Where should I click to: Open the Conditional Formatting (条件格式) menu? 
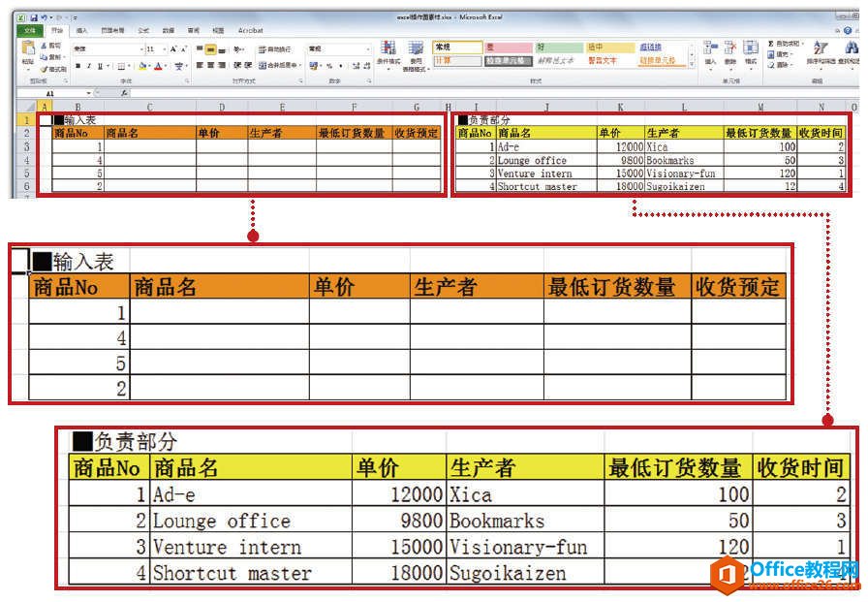tap(388, 53)
